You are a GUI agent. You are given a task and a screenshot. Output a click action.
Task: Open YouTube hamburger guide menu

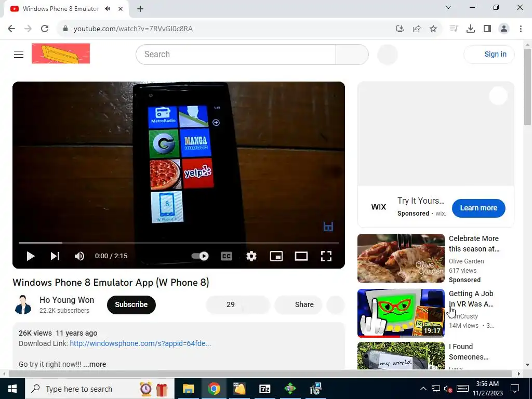(19, 54)
